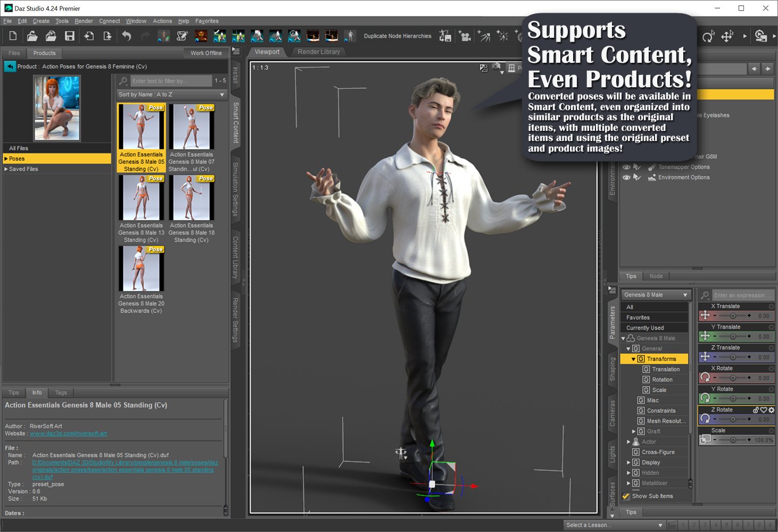778x532 pixels.
Task: Toggle visibility of Environment Options
Action: pyautogui.click(x=627, y=177)
